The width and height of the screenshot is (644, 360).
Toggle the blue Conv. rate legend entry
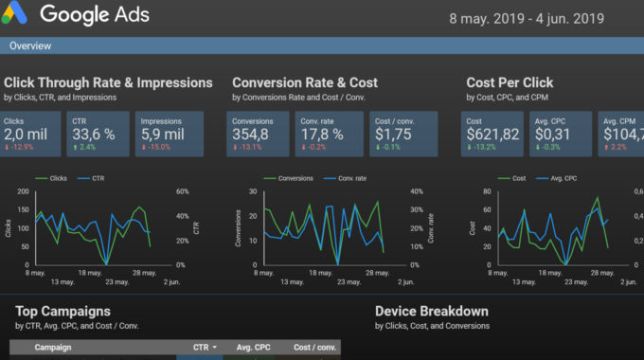point(345,178)
